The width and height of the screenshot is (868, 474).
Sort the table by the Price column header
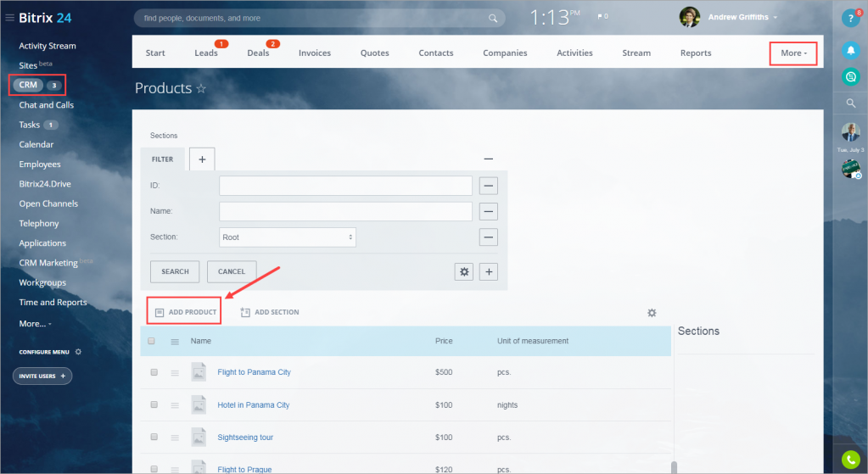click(x=444, y=341)
